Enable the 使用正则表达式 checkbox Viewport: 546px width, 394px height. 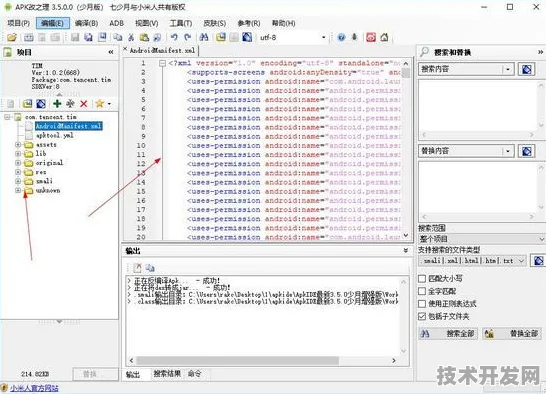tap(422, 303)
